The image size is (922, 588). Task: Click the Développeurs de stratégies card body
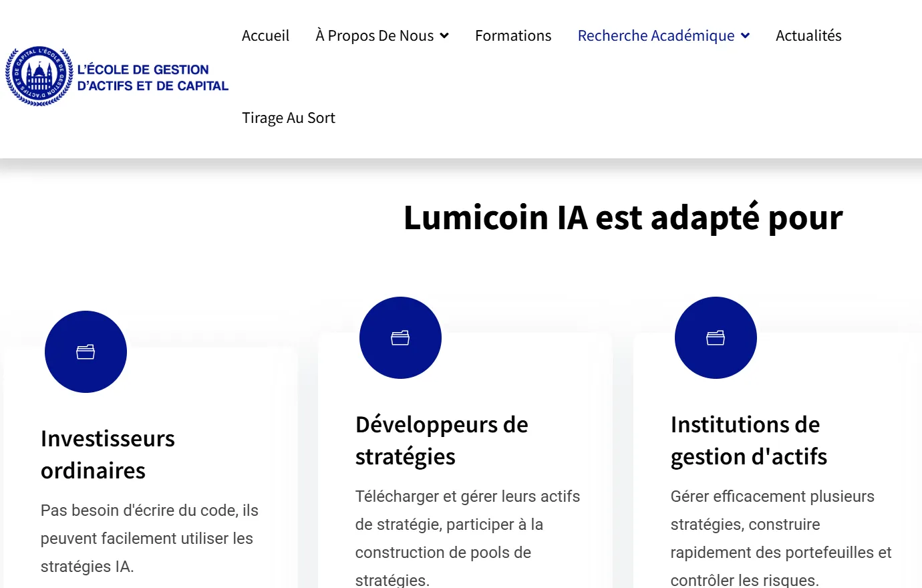467,538
